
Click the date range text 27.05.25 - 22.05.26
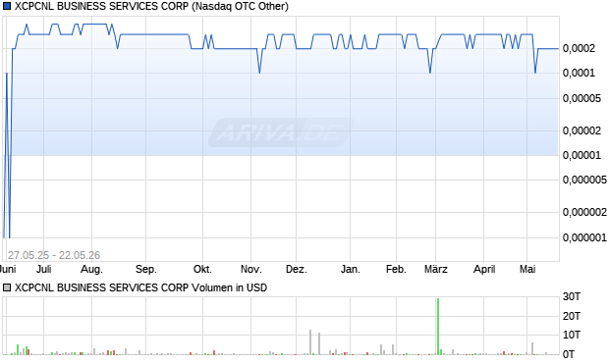(x=54, y=255)
